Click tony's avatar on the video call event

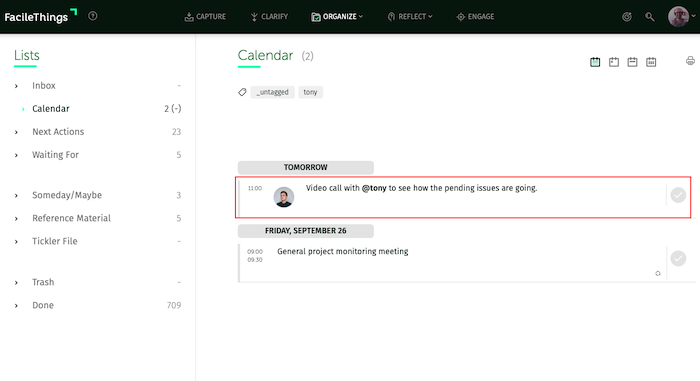(284, 197)
